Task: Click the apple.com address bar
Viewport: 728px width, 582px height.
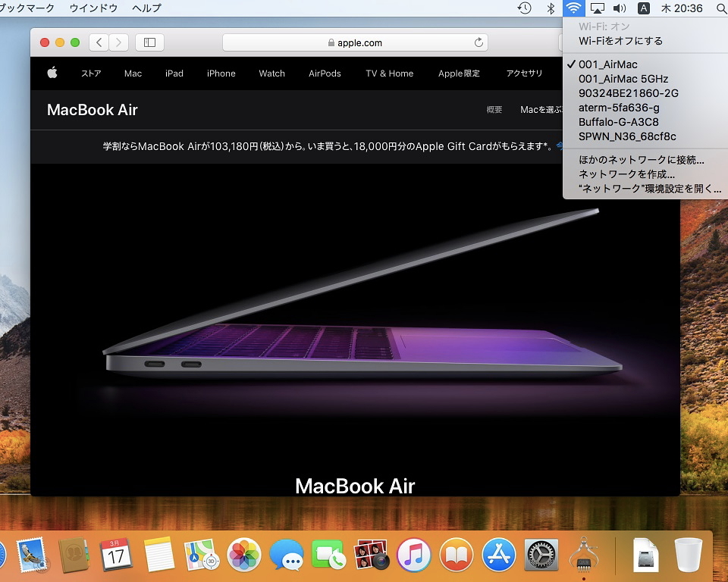Action: click(x=355, y=42)
